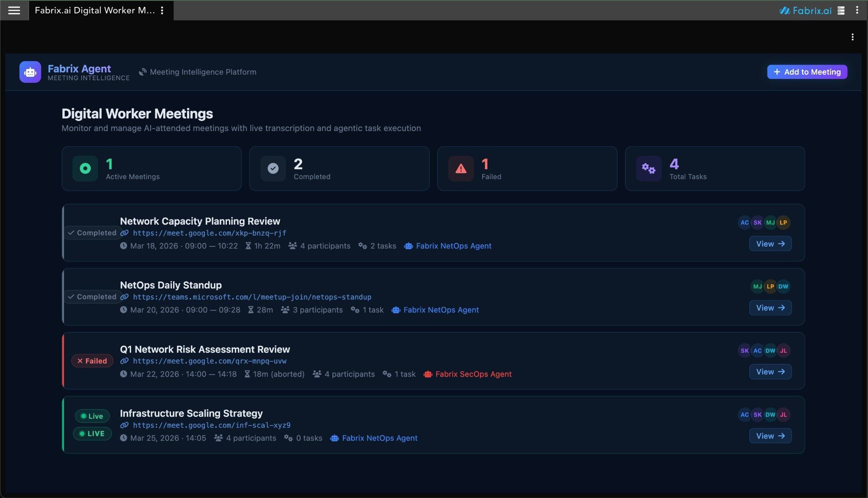Open the top-right window kebab menu

coord(857,10)
